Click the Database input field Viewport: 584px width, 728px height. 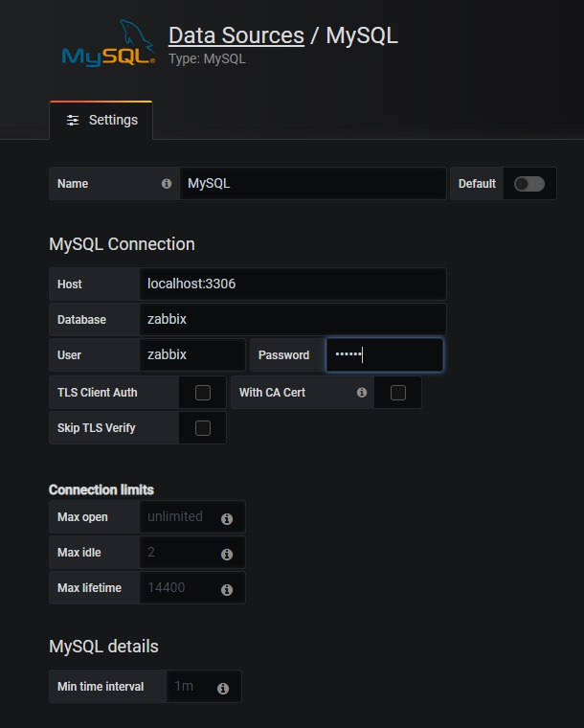click(293, 320)
